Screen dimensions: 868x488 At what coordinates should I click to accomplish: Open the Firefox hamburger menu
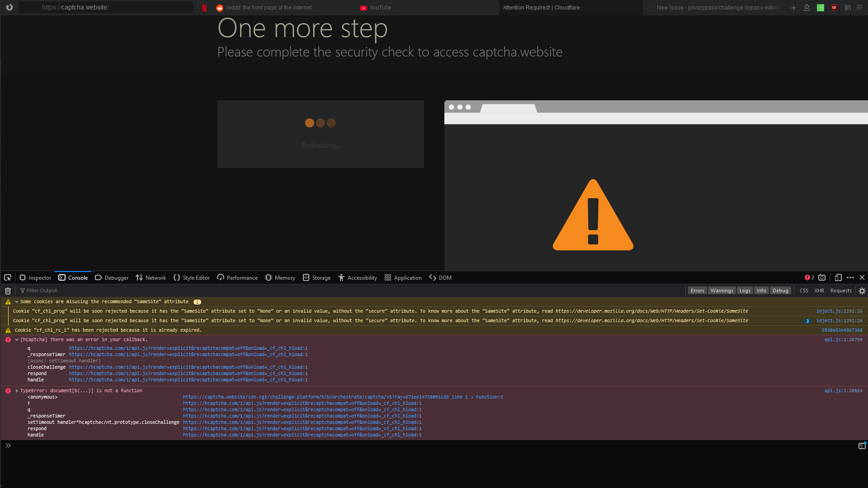tap(859, 8)
